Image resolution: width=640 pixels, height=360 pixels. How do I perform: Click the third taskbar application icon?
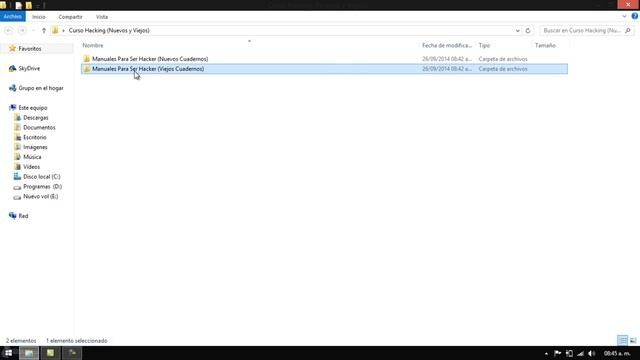point(72,353)
